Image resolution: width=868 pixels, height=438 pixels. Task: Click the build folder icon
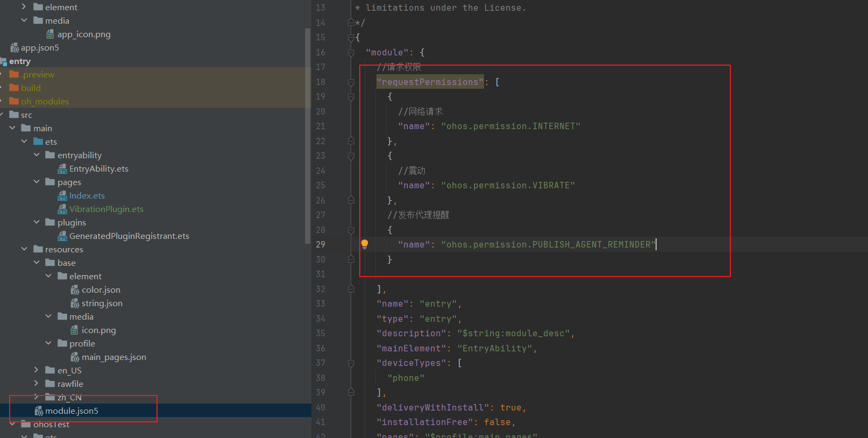[x=14, y=88]
